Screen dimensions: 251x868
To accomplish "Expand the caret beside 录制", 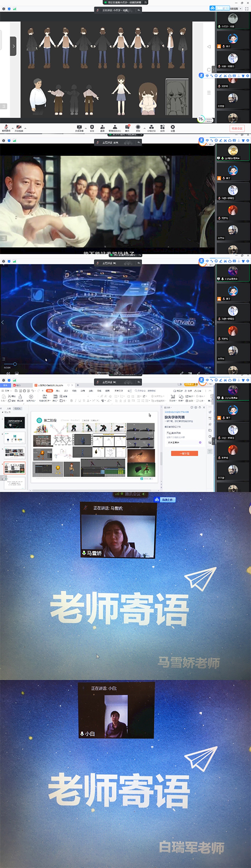I will [x=144, y=128].
